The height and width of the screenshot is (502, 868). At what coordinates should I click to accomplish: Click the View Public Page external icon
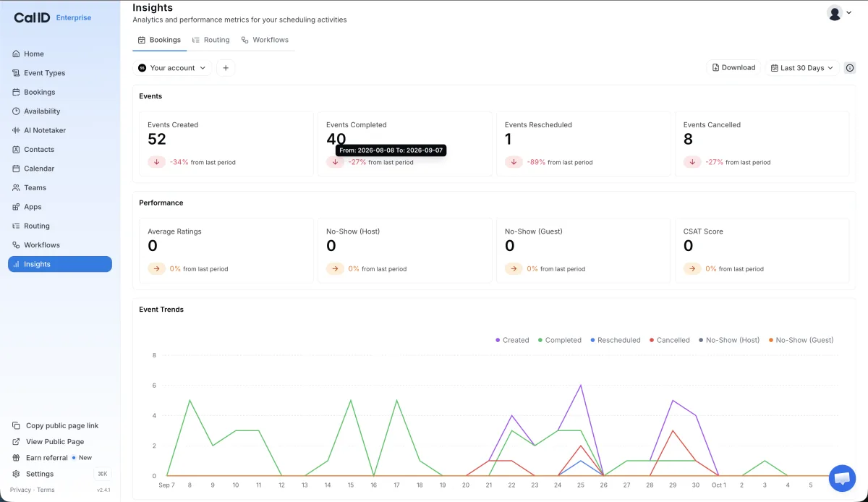[x=17, y=442]
